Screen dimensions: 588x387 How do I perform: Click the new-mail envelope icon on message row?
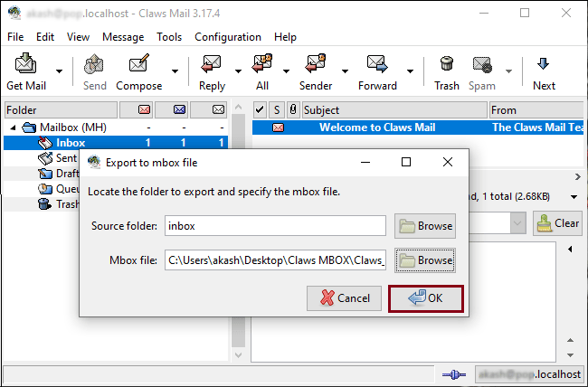point(278,127)
